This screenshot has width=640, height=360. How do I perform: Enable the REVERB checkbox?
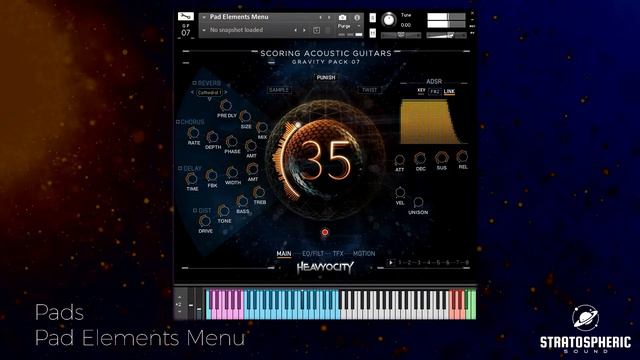point(195,83)
